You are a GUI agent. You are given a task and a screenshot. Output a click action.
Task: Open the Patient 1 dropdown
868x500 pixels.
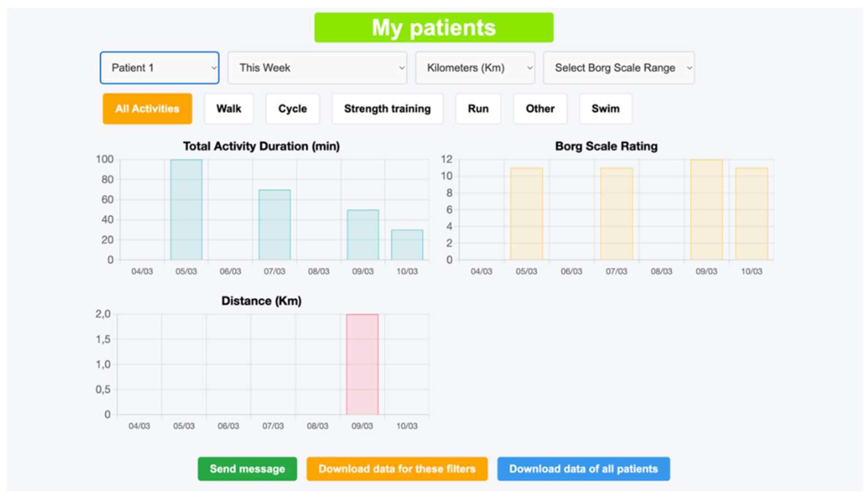[x=159, y=68]
